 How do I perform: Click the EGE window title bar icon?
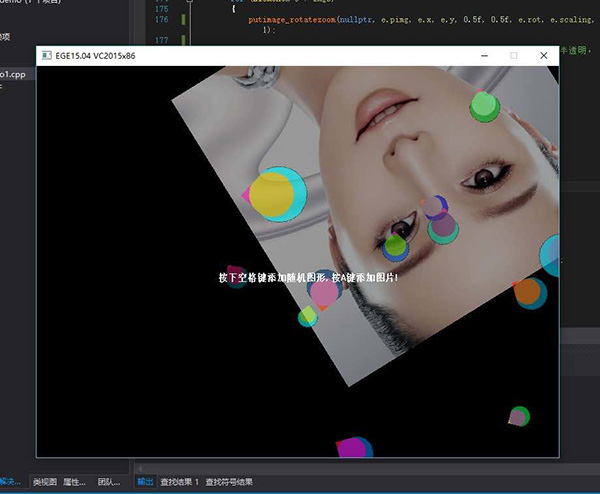click(x=47, y=55)
